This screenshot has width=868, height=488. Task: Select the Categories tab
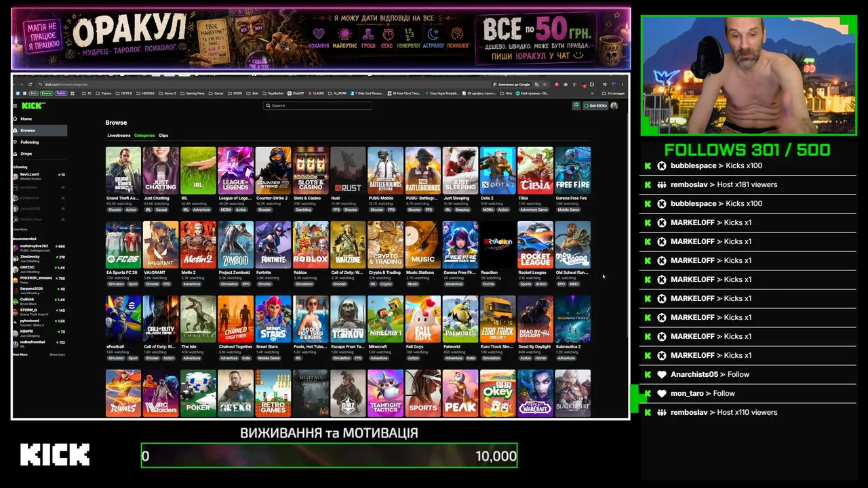click(144, 136)
